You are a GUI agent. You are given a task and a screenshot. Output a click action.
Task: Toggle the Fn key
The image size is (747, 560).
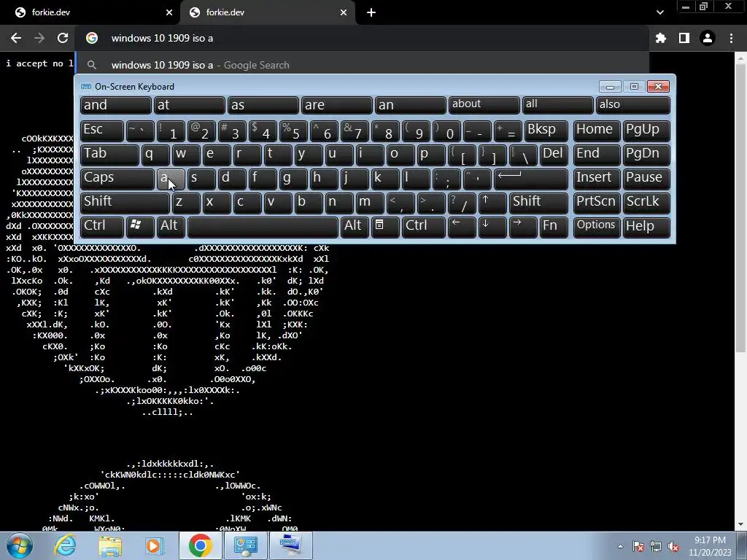click(554, 227)
